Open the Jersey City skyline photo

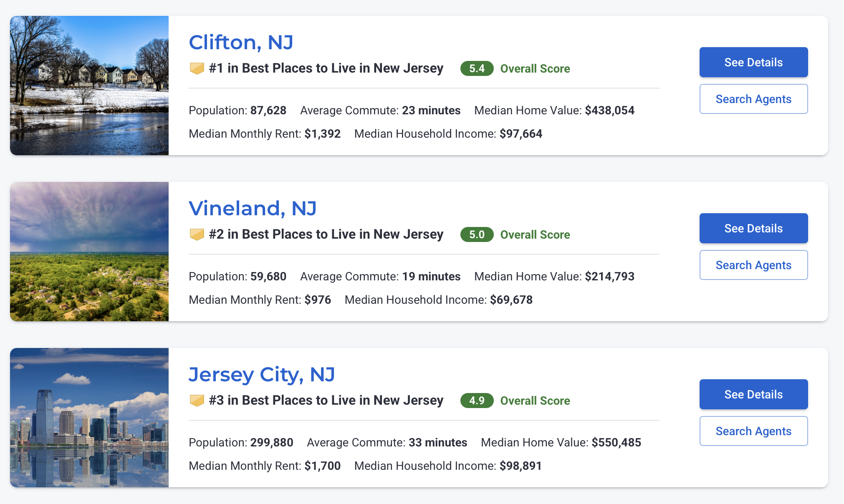tap(89, 418)
